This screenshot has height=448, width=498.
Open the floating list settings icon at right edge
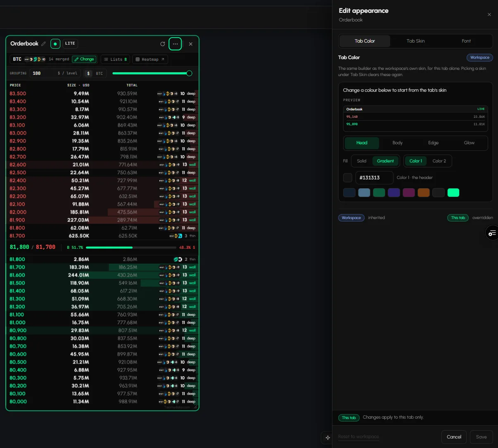pyautogui.click(x=492, y=233)
